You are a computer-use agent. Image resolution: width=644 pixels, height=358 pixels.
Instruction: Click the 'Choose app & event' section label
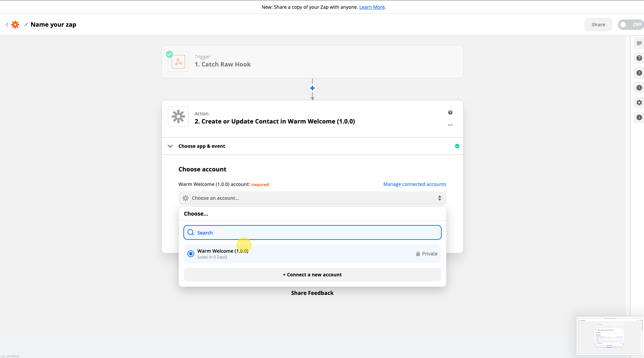click(x=202, y=146)
